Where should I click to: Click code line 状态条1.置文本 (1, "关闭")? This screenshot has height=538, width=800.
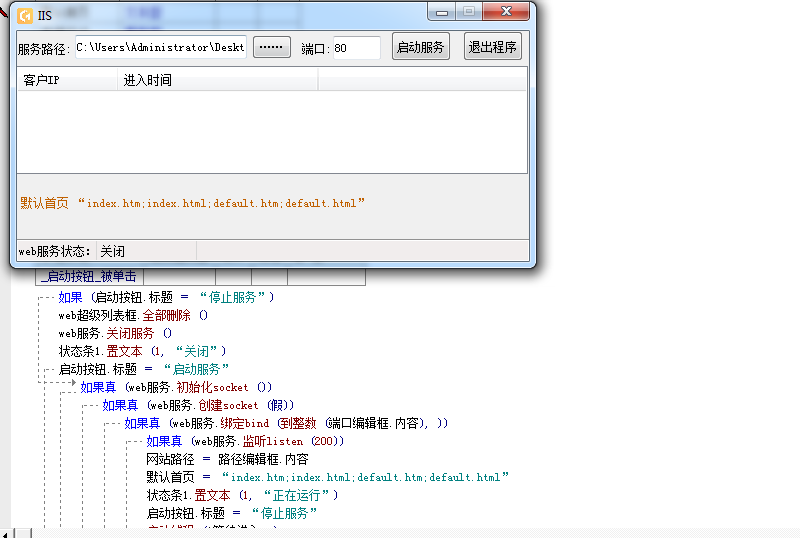coord(142,351)
